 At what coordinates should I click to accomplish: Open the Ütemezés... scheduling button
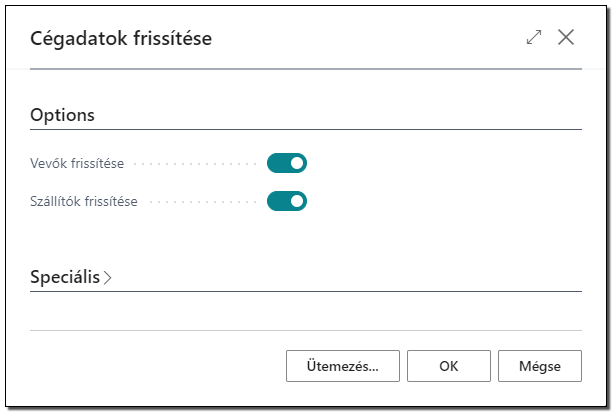pyautogui.click(x=343, y=366)
